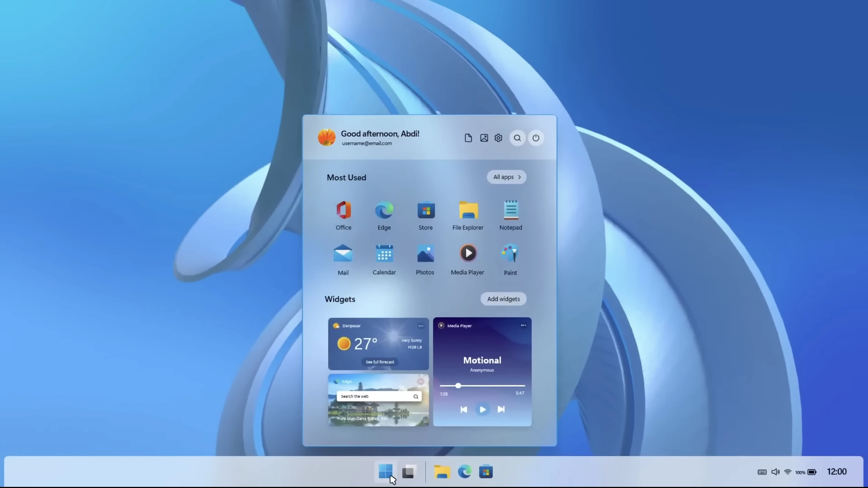Open the documents icon in header
Image resolution: width=868 pixels, height=488 pixels.
pyautogui.click(x=468, y=138)
